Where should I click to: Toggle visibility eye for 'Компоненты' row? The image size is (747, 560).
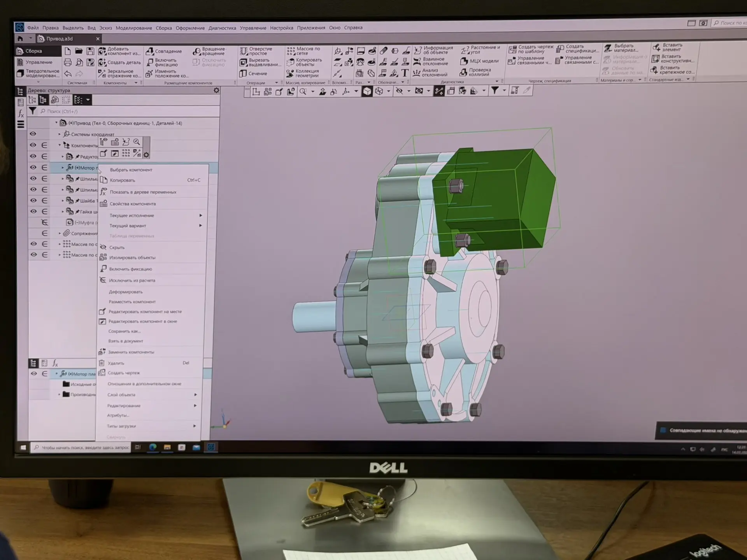pyautogui.click(x=33, y=145)
